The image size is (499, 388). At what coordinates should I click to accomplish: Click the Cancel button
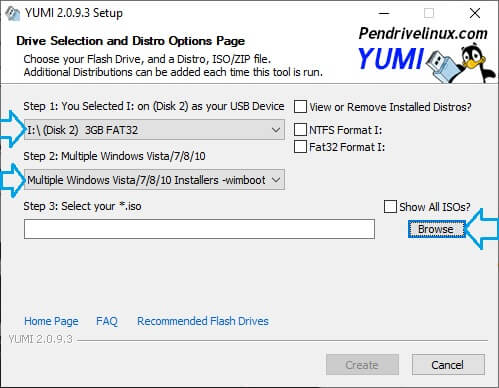click(x=448, y=365)
